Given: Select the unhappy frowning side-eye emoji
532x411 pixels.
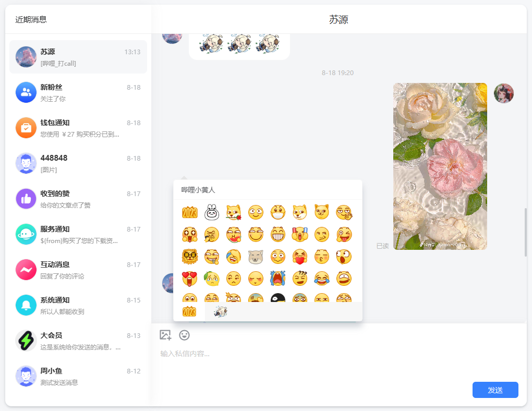Looking at the screenshot, I should (234, 279).
